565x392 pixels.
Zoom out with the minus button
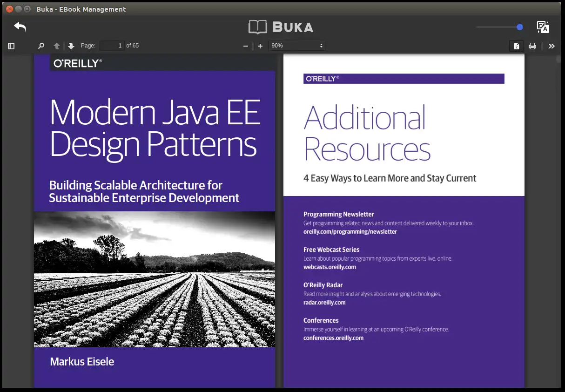[x=246, y=46]
